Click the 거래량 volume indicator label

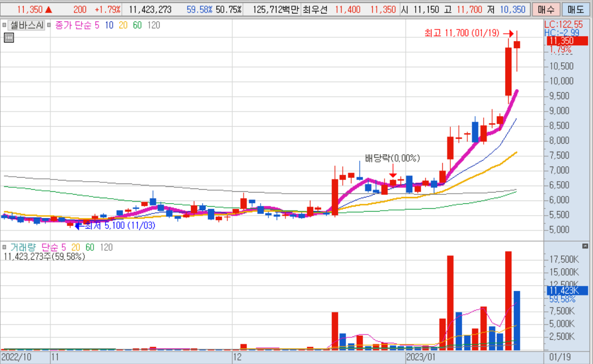tap(23, 247)
